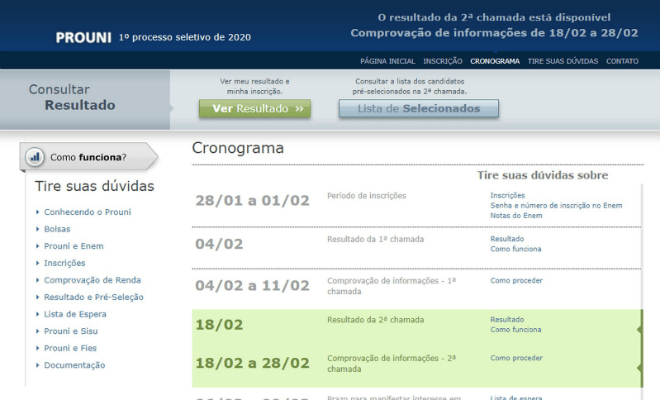The height and width of the screenshot is (400, 660).
Task: Open the Prouni e Enem sidebar link
Action: (74, 246)
